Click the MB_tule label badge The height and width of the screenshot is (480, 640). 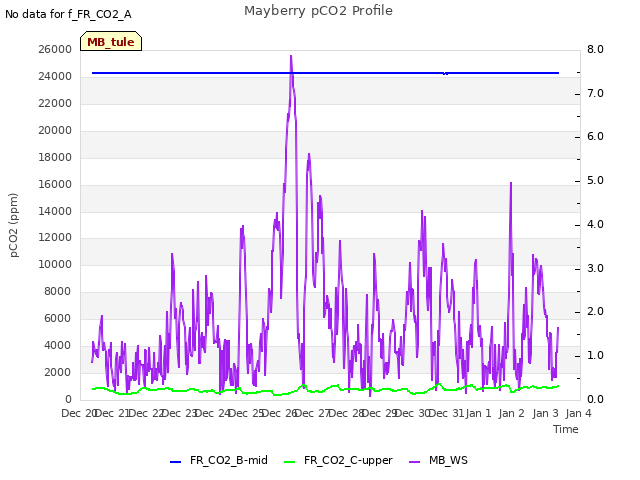(x=111, y=41)
